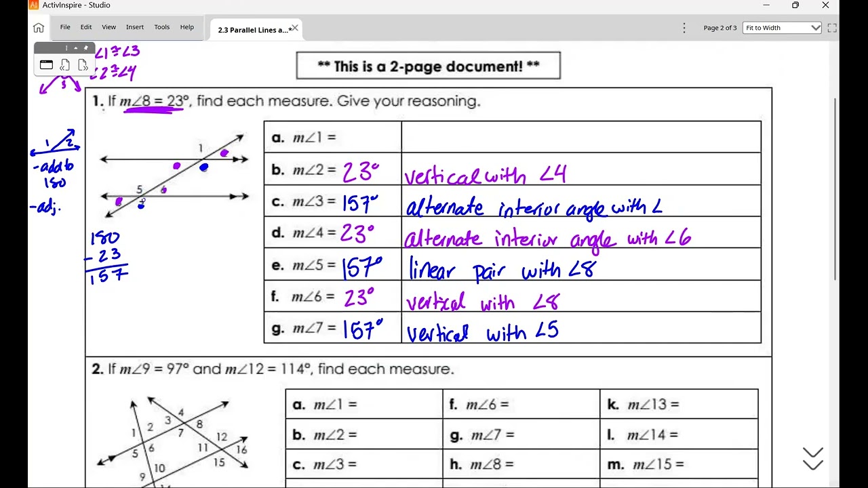Collapse the floating toolbox with up arrow

75,48
